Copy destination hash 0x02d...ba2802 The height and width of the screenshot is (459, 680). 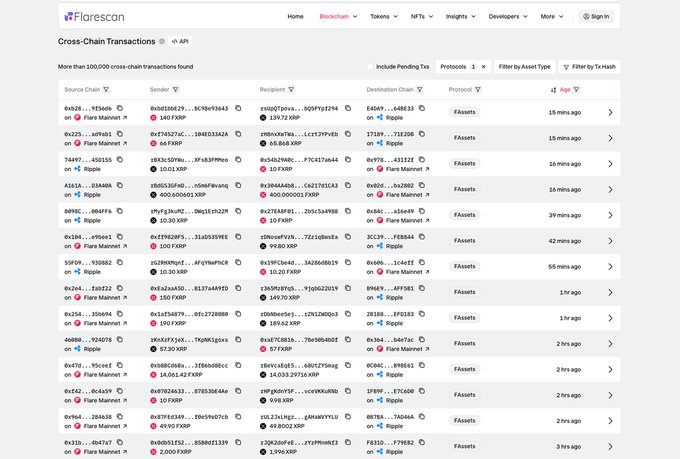pos(422,185)
